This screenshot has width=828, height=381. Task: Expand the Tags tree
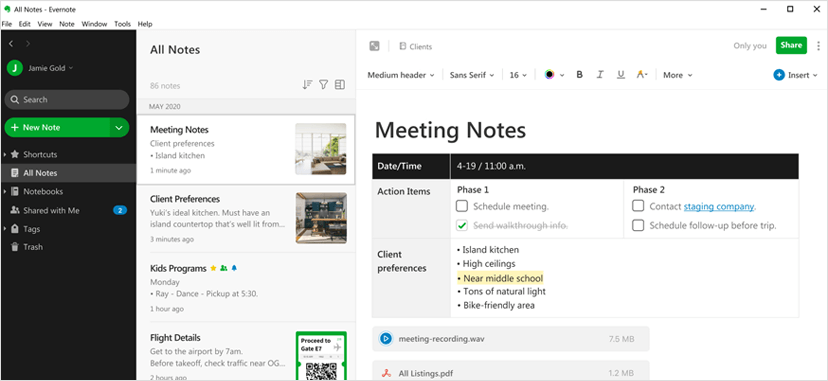(x=5, y=229)
